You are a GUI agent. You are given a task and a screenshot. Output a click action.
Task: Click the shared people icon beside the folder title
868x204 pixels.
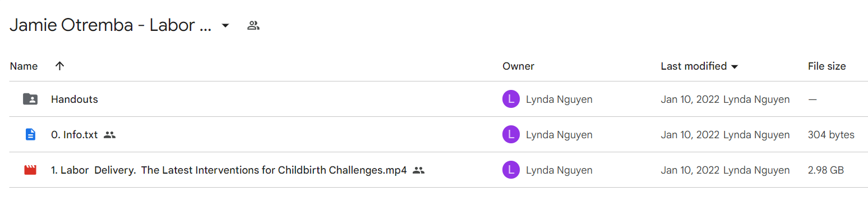point(253,25)
